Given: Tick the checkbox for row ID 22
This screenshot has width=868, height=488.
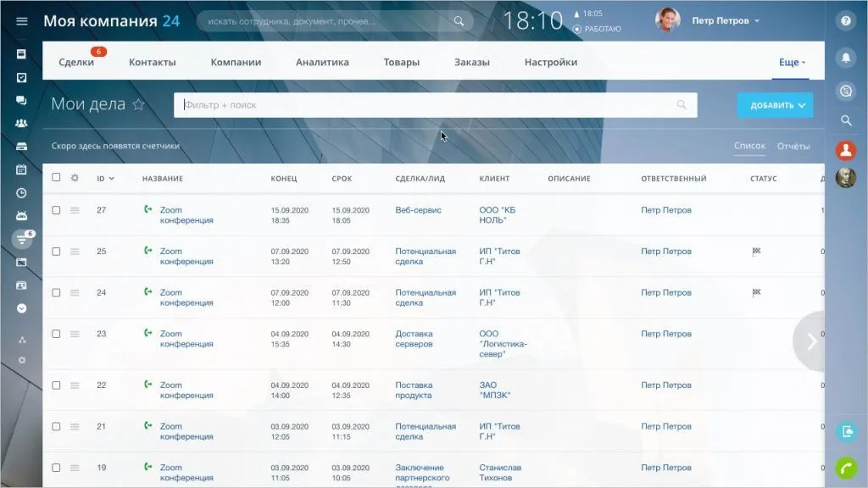Looking at the screenshot, I should tap(56, 385).
